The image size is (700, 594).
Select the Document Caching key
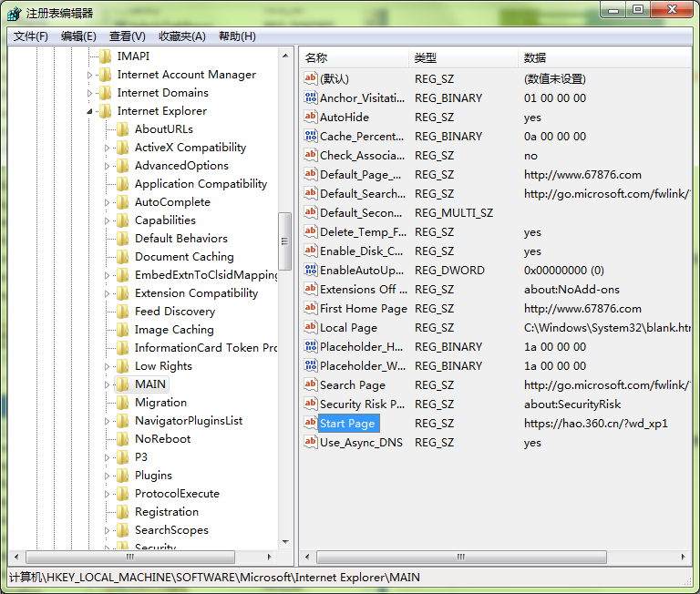coord(184,257)
